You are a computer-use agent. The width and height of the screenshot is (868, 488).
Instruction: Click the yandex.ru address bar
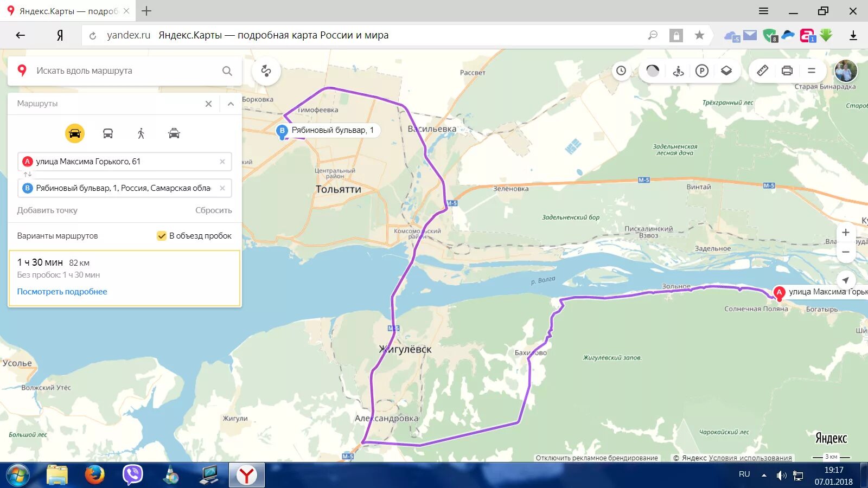pos(129,35)
